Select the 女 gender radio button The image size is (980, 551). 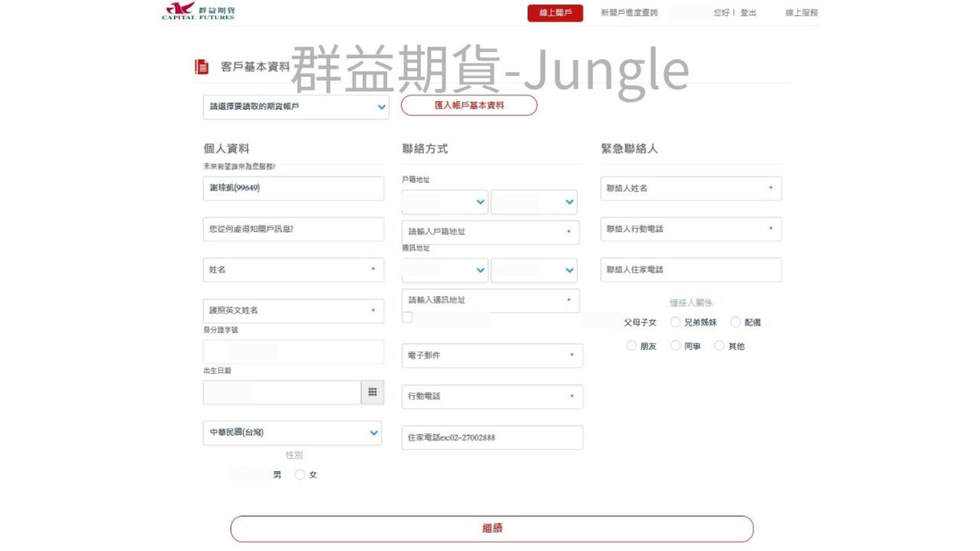tap(300, 475)
